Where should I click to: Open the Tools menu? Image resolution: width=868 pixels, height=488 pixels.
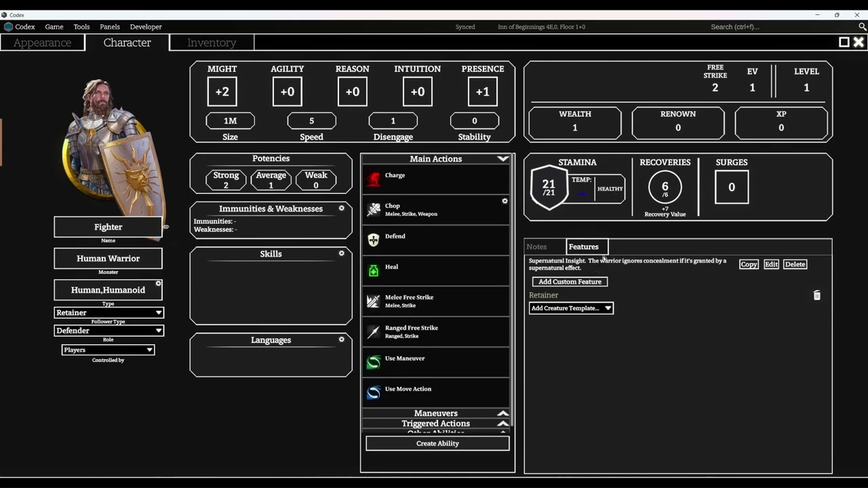click(x=81, y=27)
